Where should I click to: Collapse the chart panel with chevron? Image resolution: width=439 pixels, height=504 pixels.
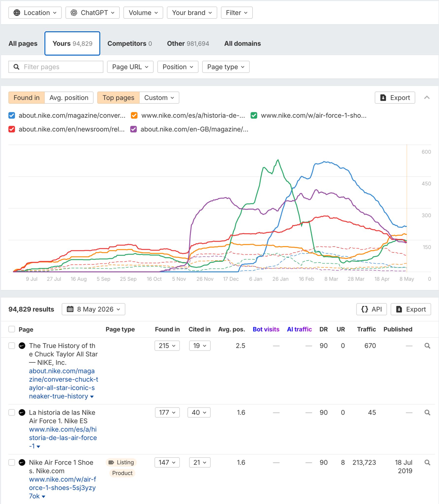point(427,98)
